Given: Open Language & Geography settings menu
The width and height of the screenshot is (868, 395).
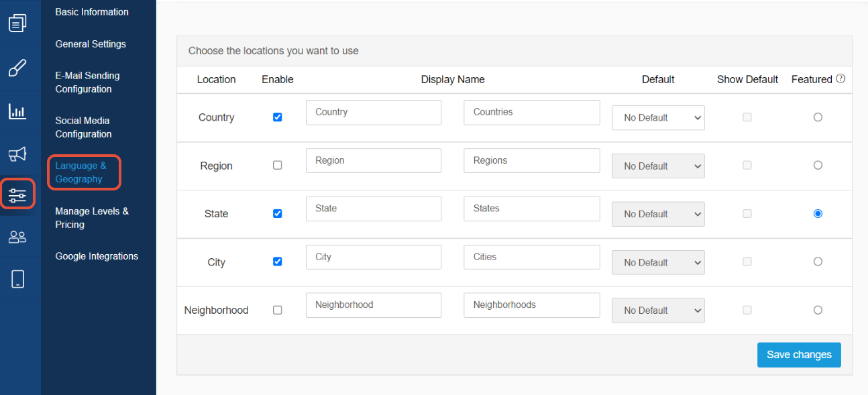Looking at the screenshot, I should [x=80, y=172].
